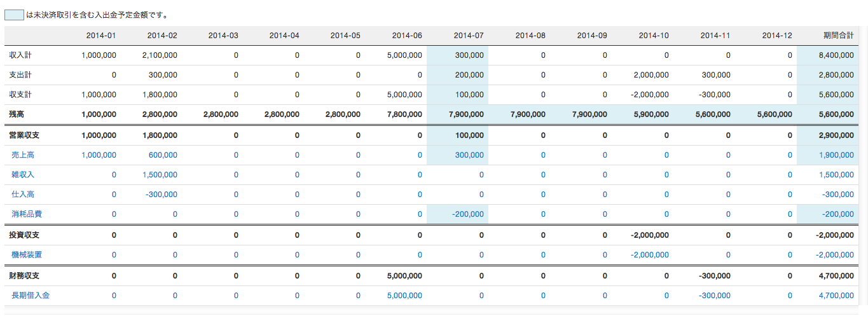Click the 営業収支 section label
The height and width of the screenshot is (316, 868).
click(24, 135)
